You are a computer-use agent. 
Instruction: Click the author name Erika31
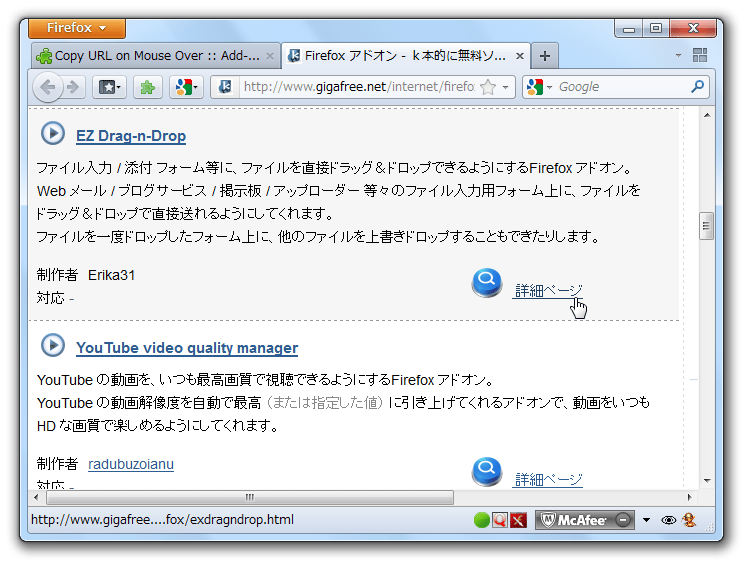coord(111,275)
